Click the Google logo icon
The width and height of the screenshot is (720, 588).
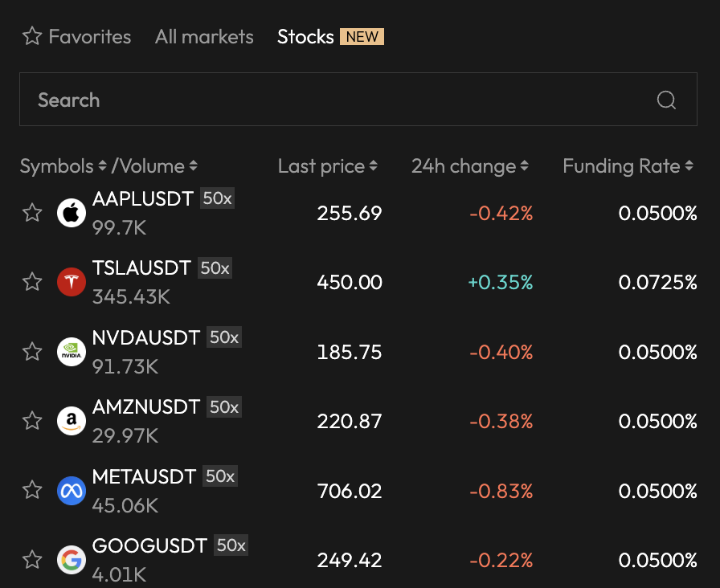click(72, 560)
